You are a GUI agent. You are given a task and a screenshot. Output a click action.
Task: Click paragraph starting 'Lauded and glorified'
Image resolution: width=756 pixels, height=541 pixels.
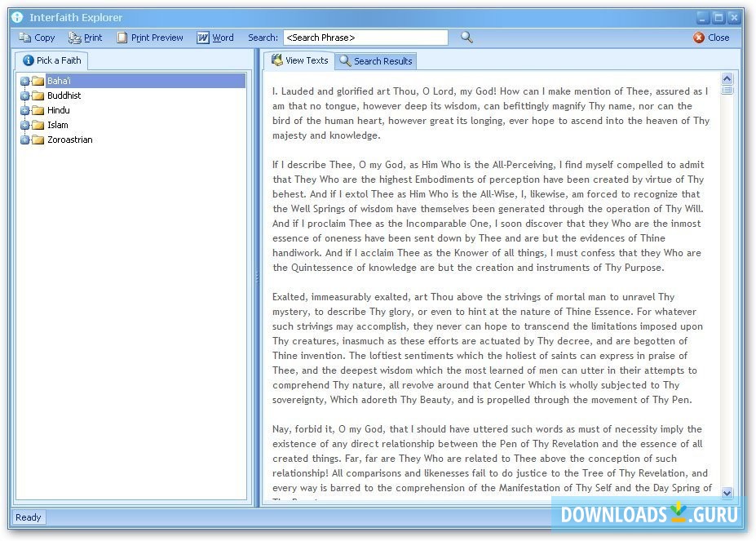click(x=491, y=113)
